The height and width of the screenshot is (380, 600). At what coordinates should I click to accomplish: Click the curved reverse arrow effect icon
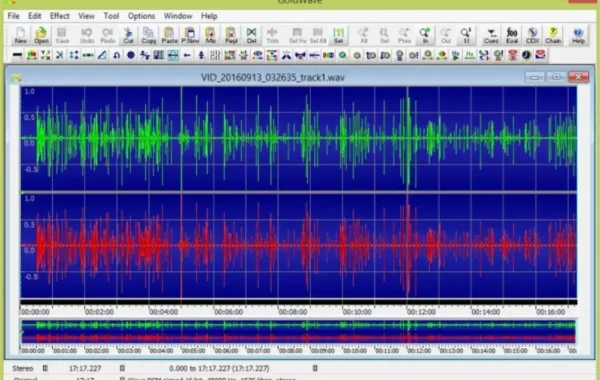click(x=116, y=55)
